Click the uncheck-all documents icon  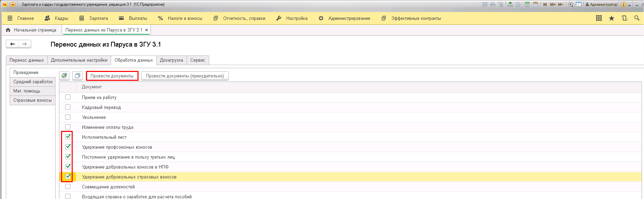click(x=77, y=76)
